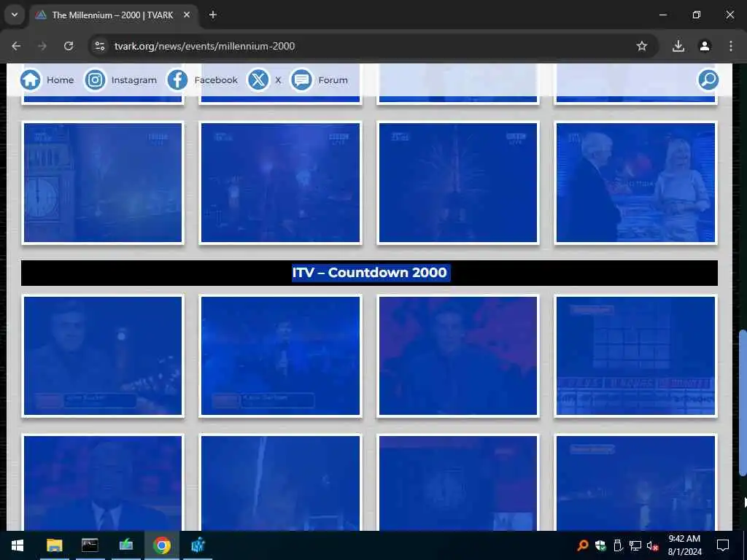Click the page vertical scrollbar thumb

[x=742, y=402]
